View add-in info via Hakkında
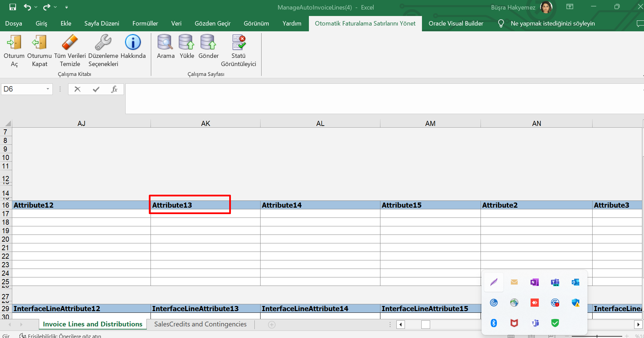 click(x=133, y=48)
